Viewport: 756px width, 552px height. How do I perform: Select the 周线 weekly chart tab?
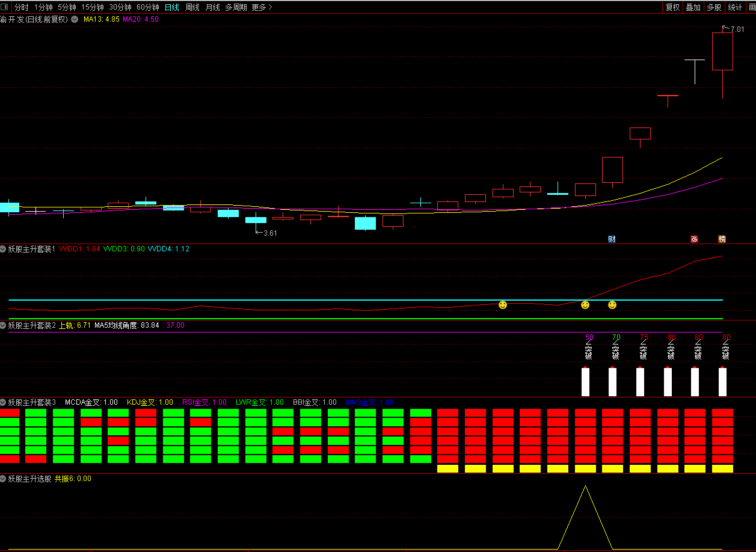coord(192,7)
